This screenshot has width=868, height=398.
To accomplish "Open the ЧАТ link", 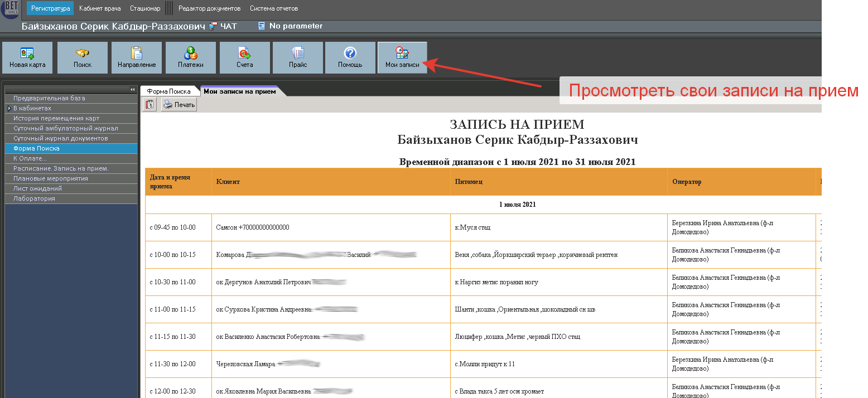I will tap(229, 25).
